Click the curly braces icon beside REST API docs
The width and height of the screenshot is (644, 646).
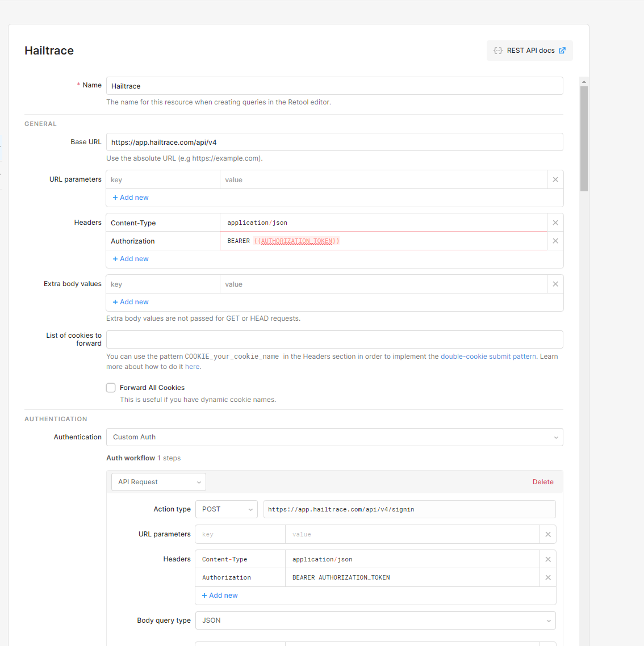click(497, 51)
